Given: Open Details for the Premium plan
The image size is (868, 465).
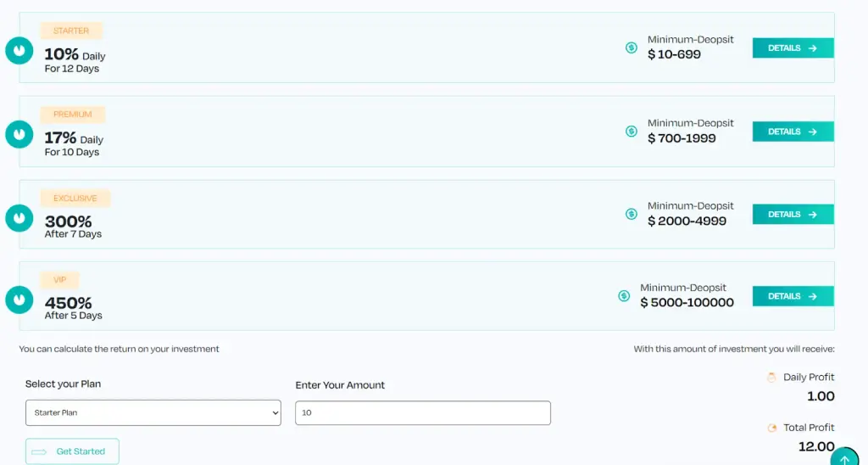Looking at the screenshot, I should coord(793,132).
